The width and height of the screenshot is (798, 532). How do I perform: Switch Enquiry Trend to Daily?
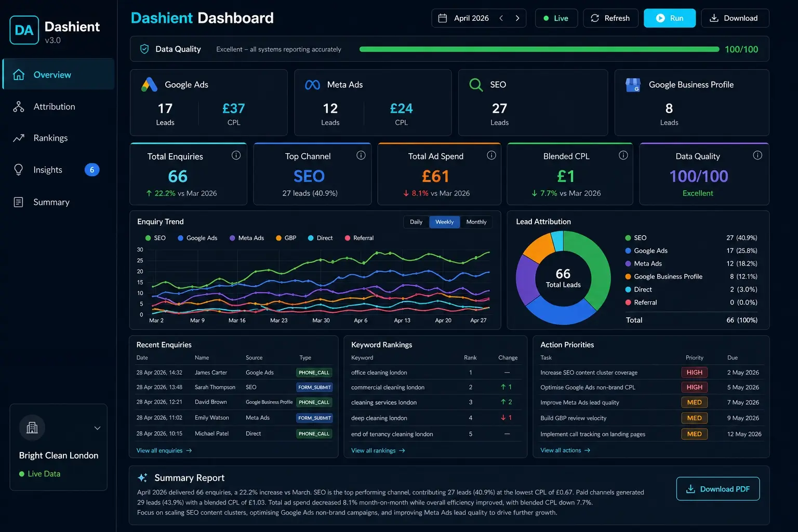point(416,222)
